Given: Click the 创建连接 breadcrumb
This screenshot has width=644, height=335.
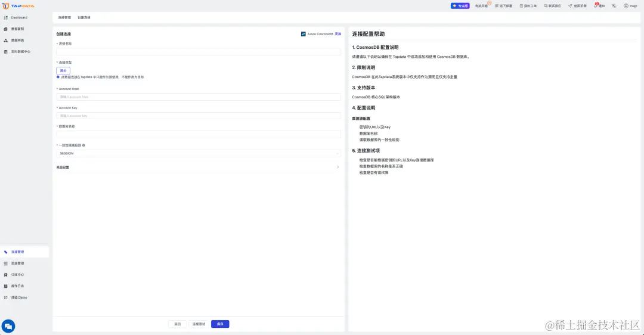Looking at the screenshot, I should pos(84,18).
